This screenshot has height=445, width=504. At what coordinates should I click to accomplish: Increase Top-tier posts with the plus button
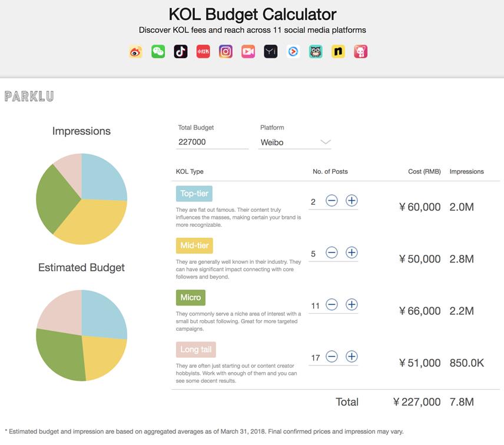(351, 200)
